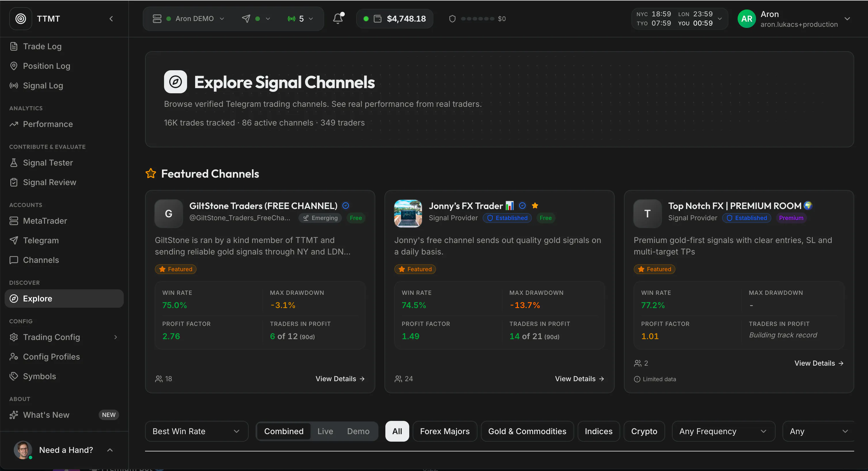This screenshot has width=868, height=471.
Task: Click the shield risk icon in top bar
Action: (x=452, y=18)
